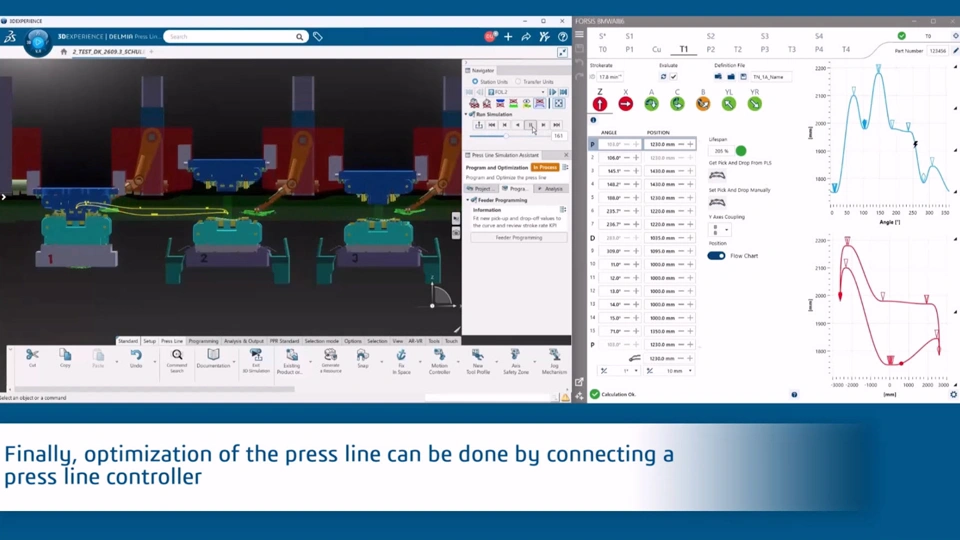Click the blue info icon below Z axis

click(593, 120)
